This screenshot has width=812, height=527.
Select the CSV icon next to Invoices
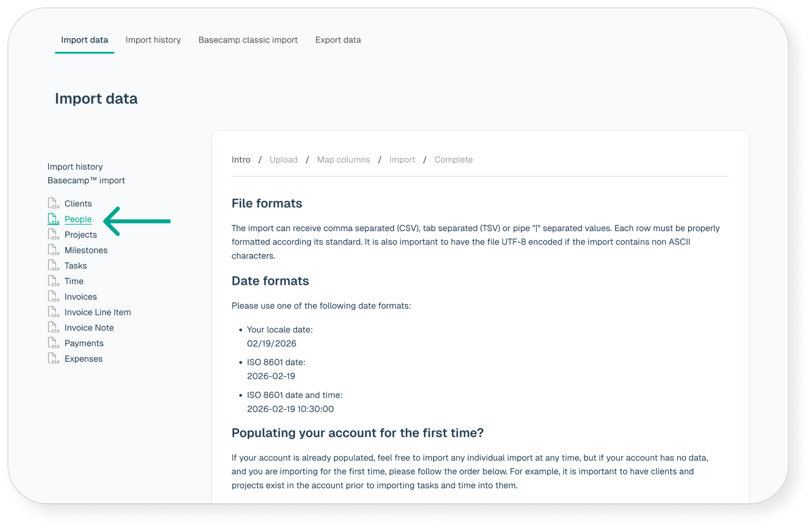point(53,296)
